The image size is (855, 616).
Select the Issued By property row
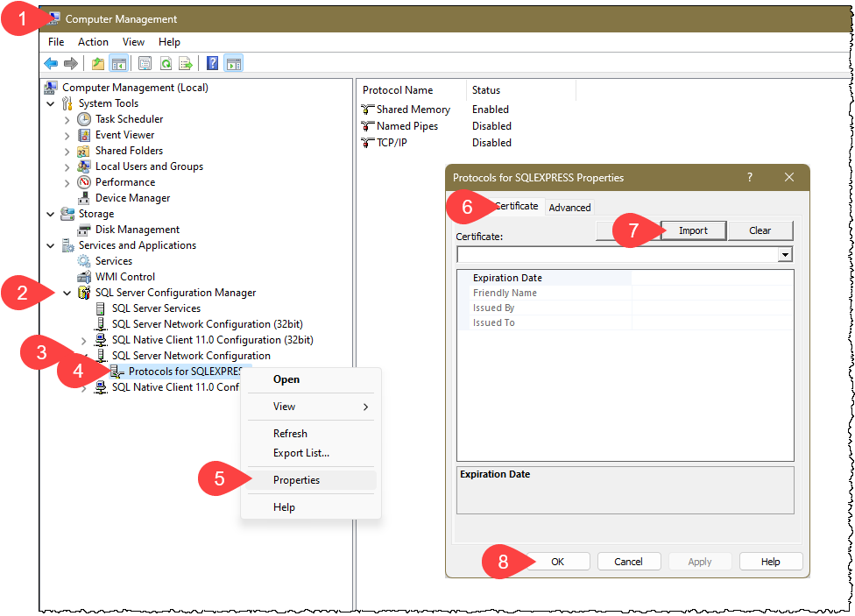click(625, 308)
